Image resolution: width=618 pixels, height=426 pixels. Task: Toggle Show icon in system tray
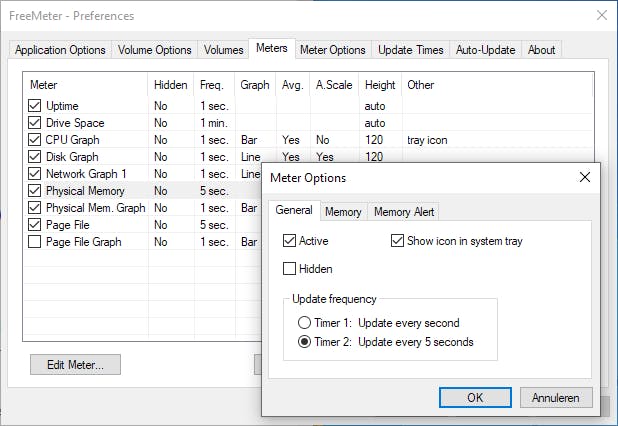click(x=397, y=241)
